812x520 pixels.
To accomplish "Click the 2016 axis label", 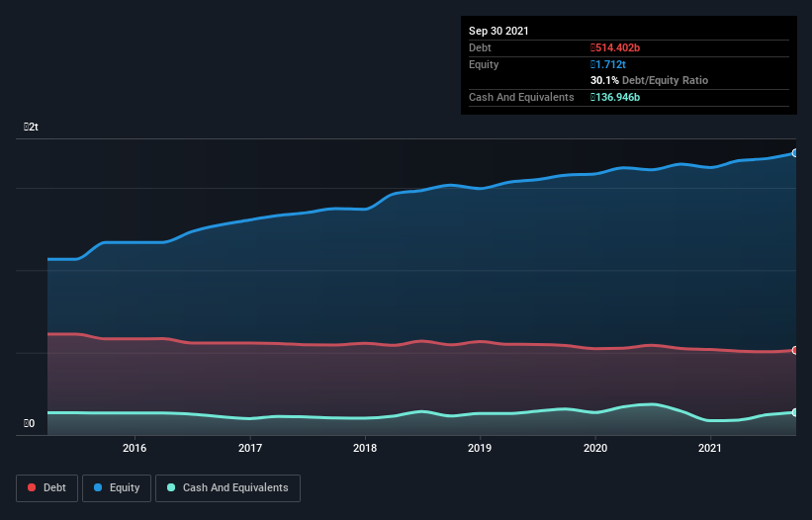I will coord(135,448).
